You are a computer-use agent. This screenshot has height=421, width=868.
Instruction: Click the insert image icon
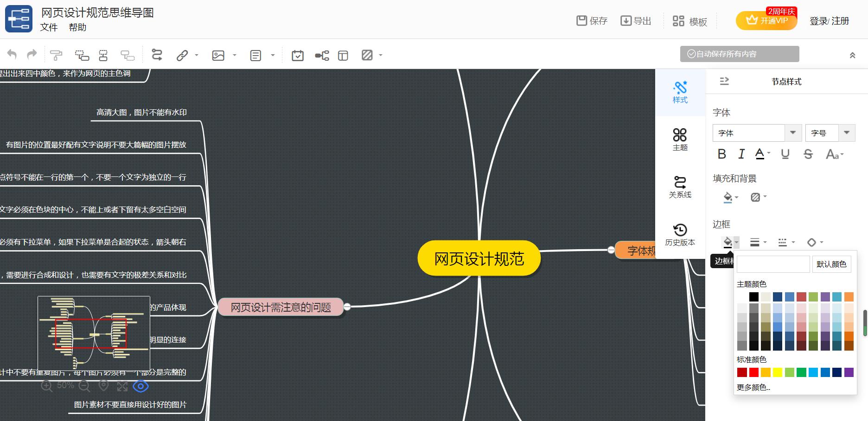[x=218, y=56]
